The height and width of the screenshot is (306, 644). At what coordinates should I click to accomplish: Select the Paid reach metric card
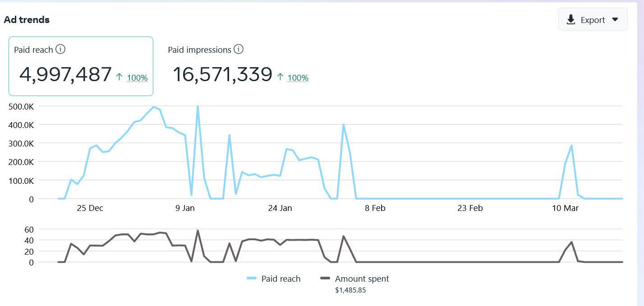pyautogui.click(x=81, y=66)
